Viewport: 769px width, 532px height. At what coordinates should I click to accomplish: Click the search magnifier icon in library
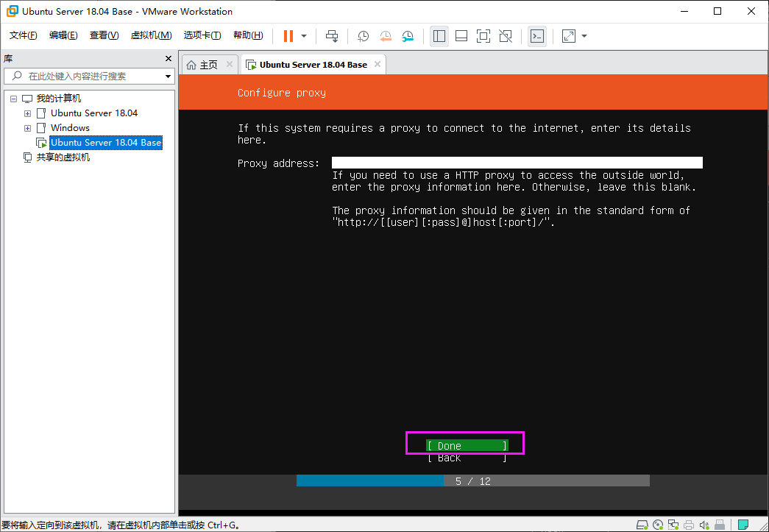(17, 76)
